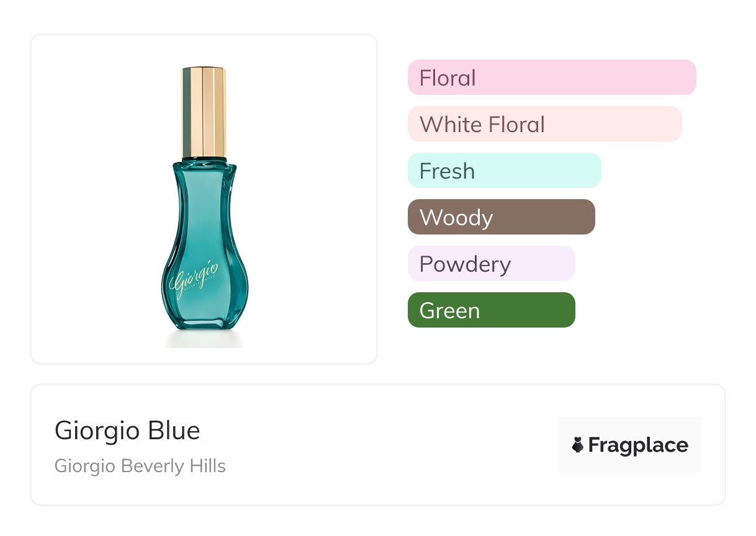Open the Fragplace wordmark link
The width and height of the screenshot is (756, 536).
[638, 445]
